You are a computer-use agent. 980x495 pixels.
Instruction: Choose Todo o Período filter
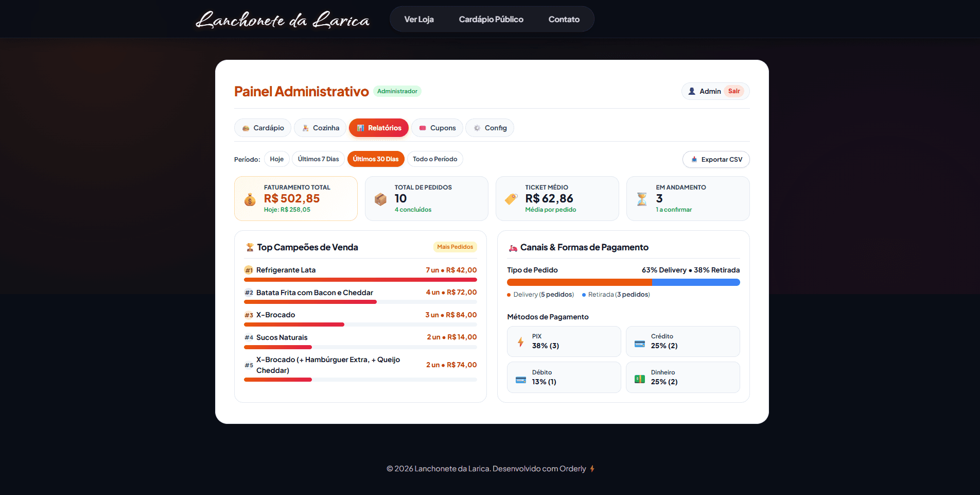pos(435,159)
